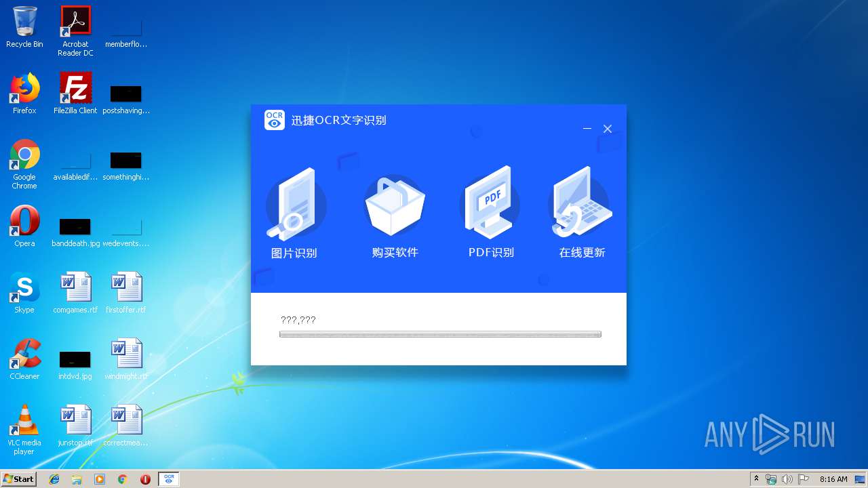Select the comgames.rtf file

point(75,293)
